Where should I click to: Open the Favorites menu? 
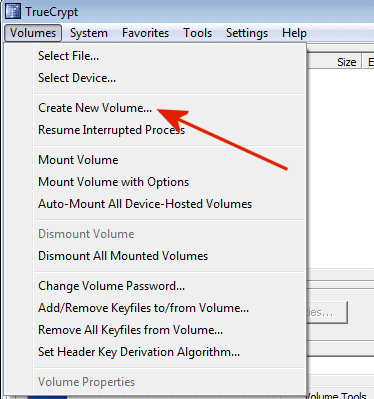145,33
